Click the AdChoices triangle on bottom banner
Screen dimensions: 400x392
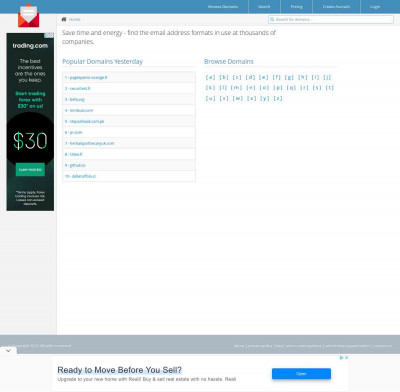click(342, 357)
